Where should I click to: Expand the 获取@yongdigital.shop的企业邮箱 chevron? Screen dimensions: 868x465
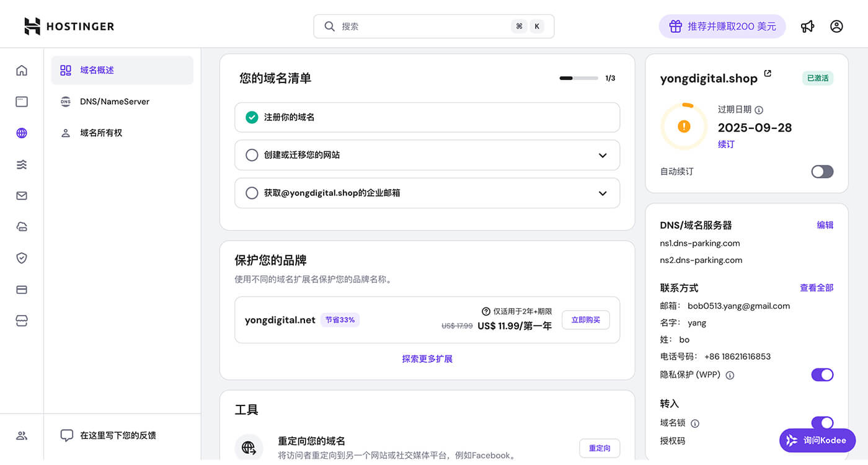pos(603,193)
